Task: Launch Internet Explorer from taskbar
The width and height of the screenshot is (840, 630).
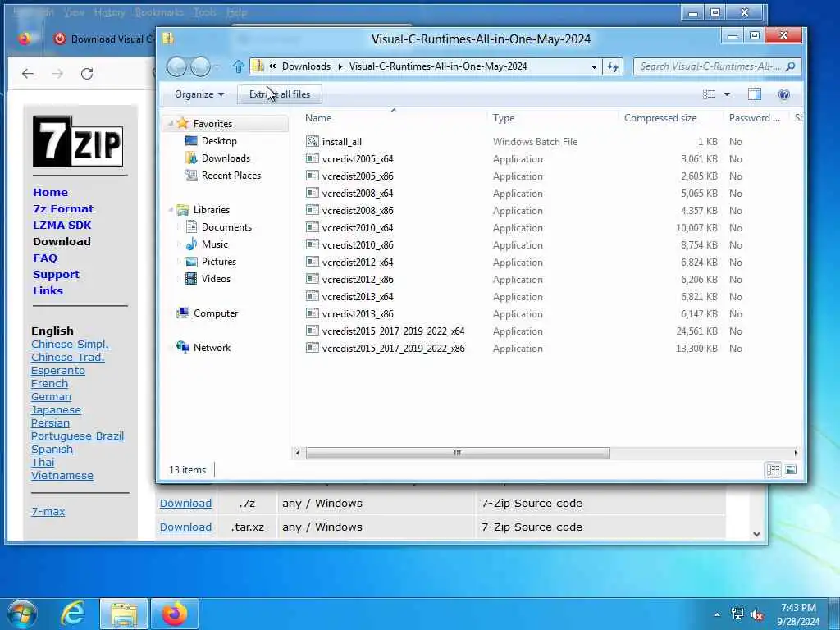Action: tap(72, 614)
